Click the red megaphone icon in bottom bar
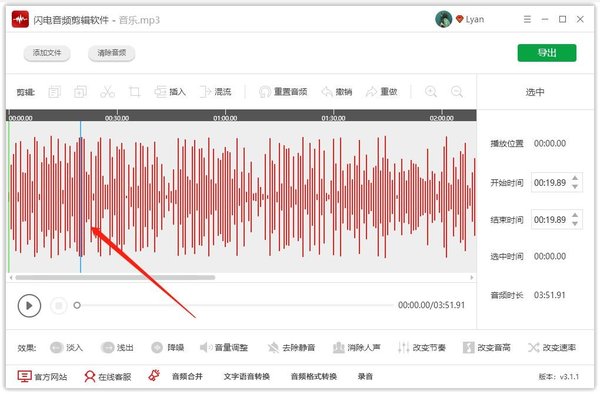This screenshot has height=394, width=600. coord(154,376)
